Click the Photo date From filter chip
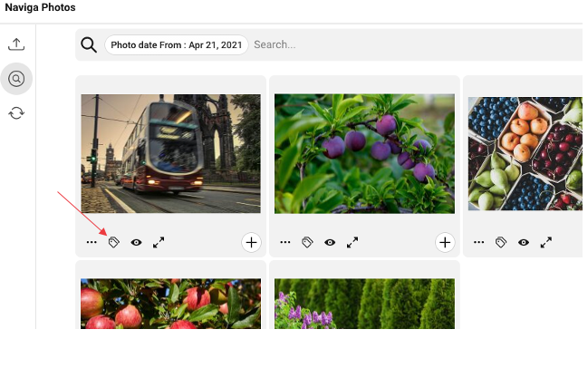 (x=176, y=45)
